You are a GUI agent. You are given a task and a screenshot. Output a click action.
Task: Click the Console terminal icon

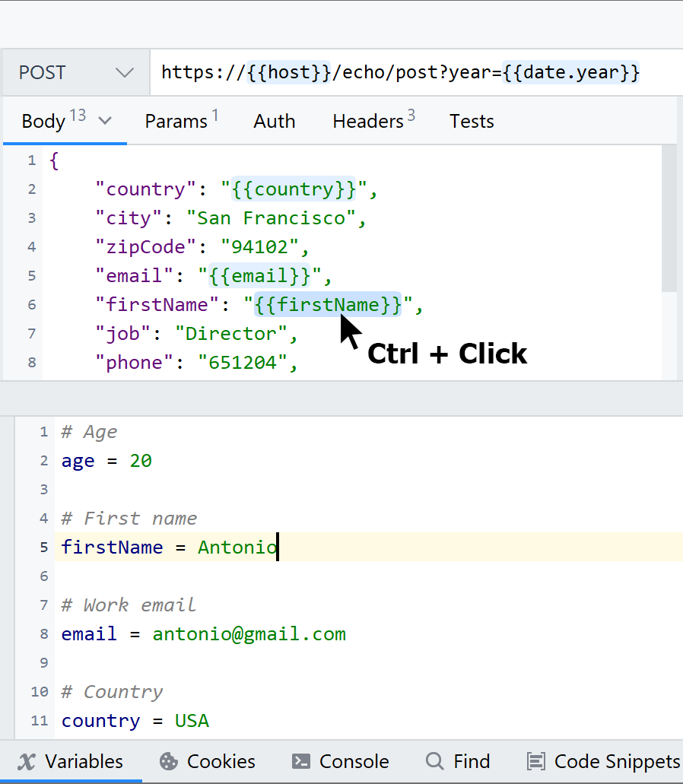pyautogui.click(x=300, y=762)
